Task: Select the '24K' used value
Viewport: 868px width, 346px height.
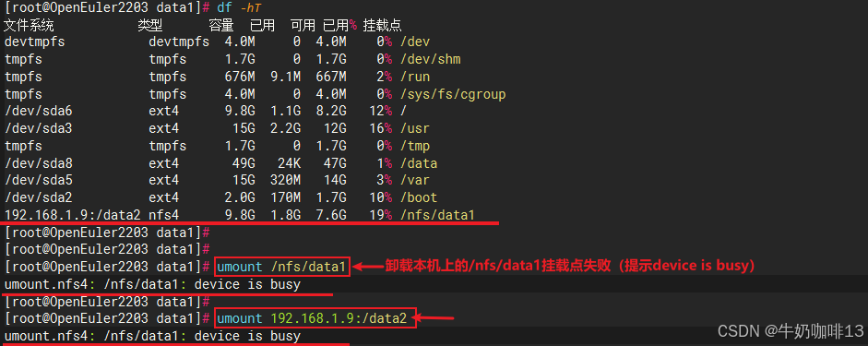Action: coord(290,163)
